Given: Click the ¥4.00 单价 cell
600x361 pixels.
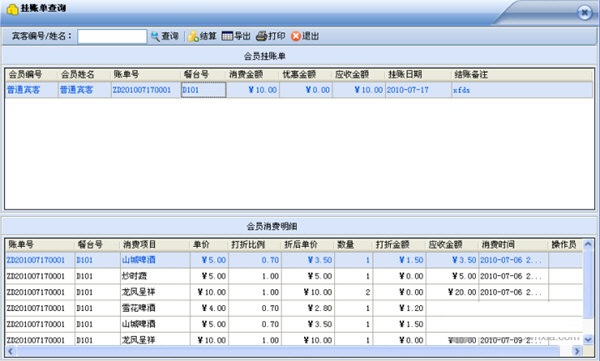Looking at the screenshot, I should coord(209,308).
